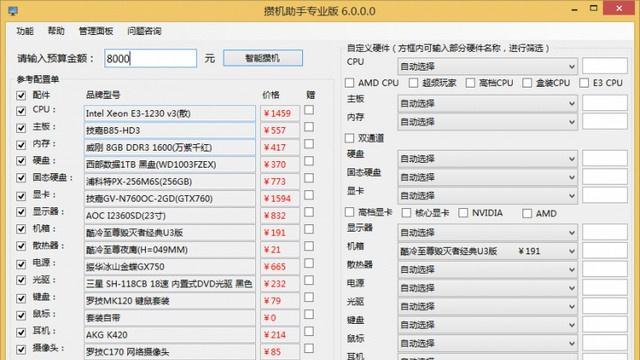
Task: Expand the custom 固态硬盘 dropdown
Action: [x=487, y=177]
